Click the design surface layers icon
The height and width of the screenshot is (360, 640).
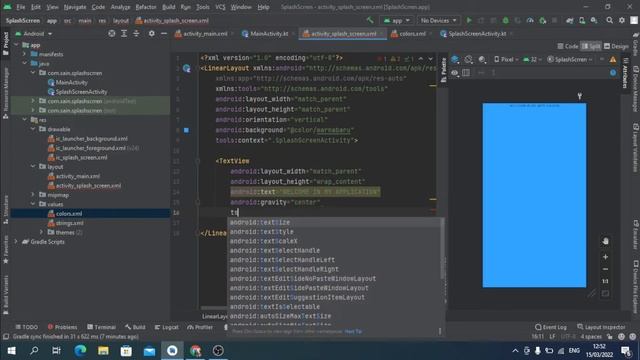[x=455, y=60]
